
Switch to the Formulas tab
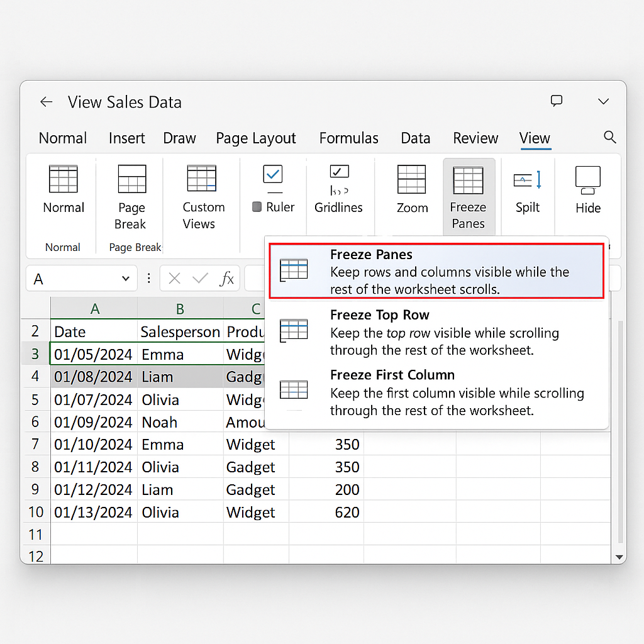pyautogui.click(x=348, y=138)
